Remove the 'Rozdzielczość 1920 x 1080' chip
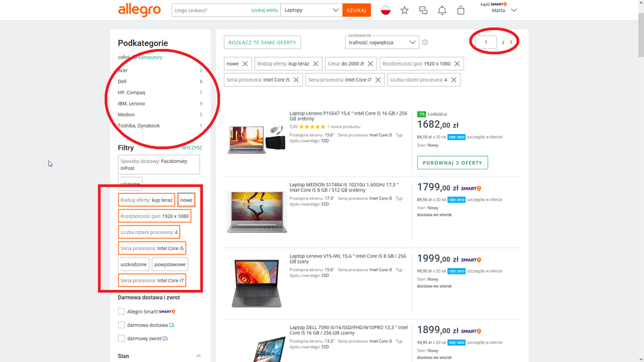This screenshot has height=362, width=644. (x=457, y=64)
